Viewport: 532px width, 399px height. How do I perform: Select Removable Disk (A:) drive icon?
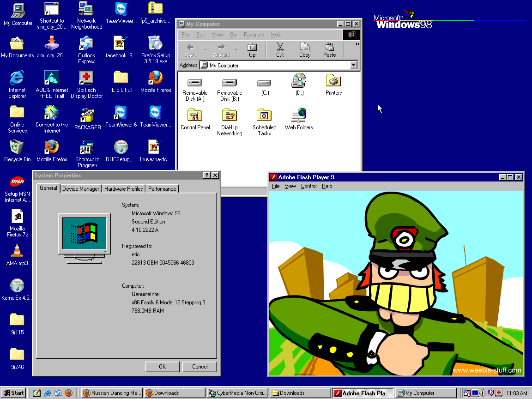(195, 90)
